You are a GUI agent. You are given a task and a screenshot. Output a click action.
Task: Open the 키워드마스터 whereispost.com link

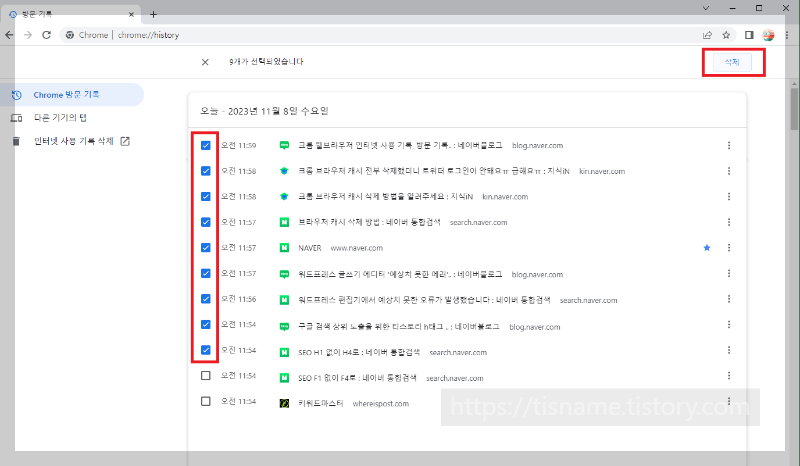[x=321, y=403]
